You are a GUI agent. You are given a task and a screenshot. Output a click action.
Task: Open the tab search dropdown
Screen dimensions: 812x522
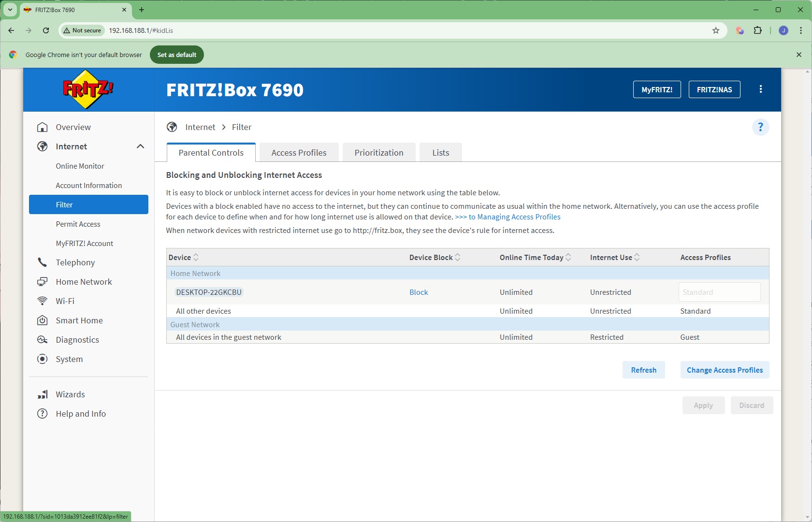(x=10, y=10)
